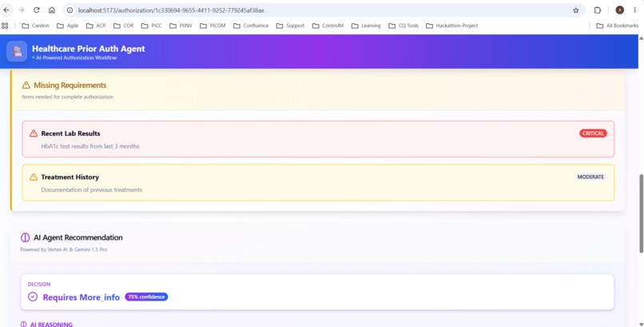644x327 pixels.
Task: Click the icon beside AI REASONING heading
Action: click(23, 324)
